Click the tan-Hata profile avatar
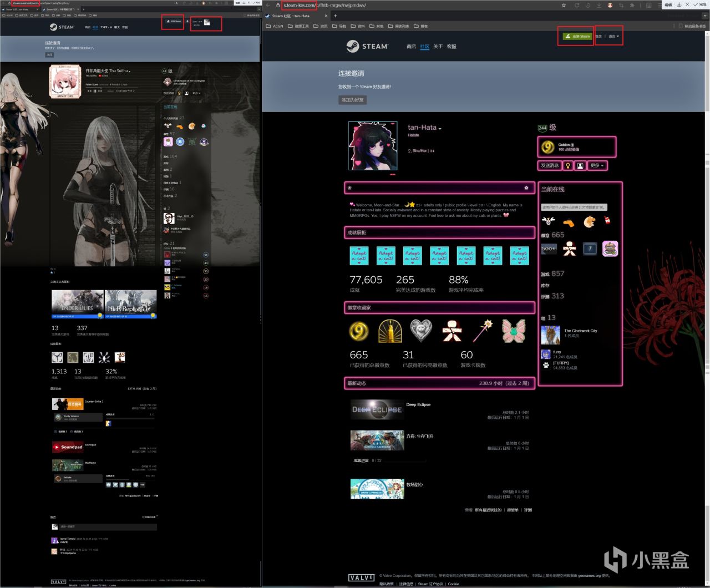710x588 pixels. point(372,146)
